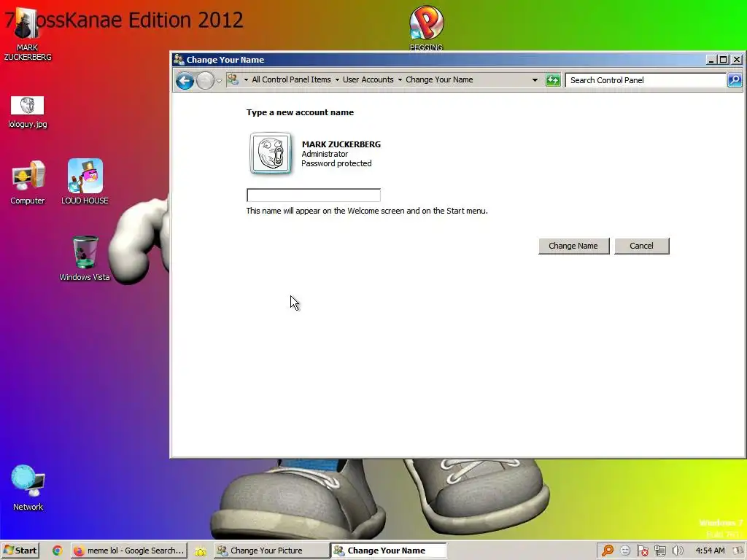The height and width of the screenshot is (560, 747).
Task: Select the lologuy.jpg desktop file
Action: [28, 112]
